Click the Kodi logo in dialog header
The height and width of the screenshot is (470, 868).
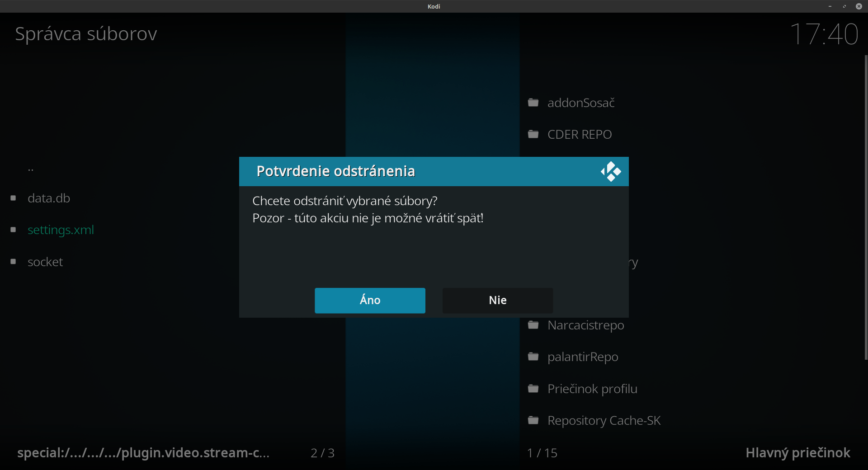(x=611, y=171)
